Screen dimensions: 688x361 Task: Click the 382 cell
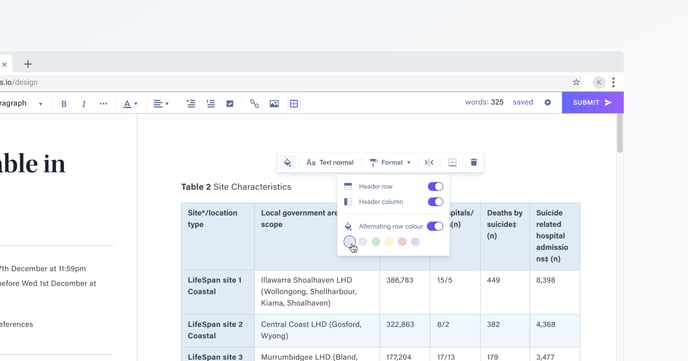click(505, 331)
